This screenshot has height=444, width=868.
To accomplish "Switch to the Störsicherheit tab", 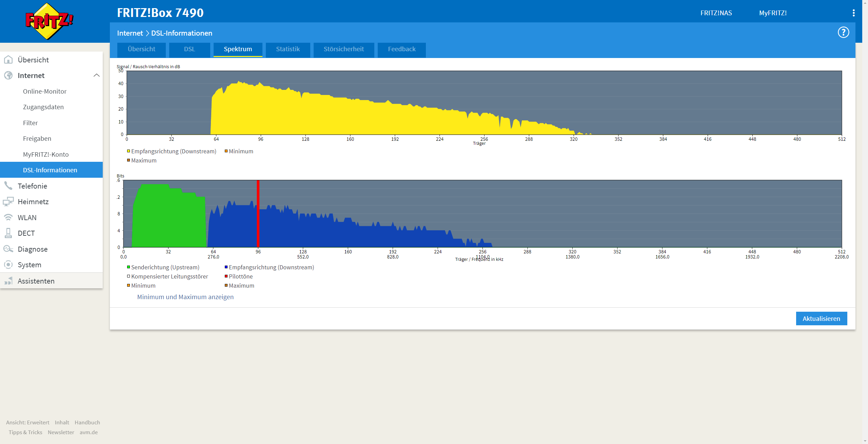I will tap(343, 49).
